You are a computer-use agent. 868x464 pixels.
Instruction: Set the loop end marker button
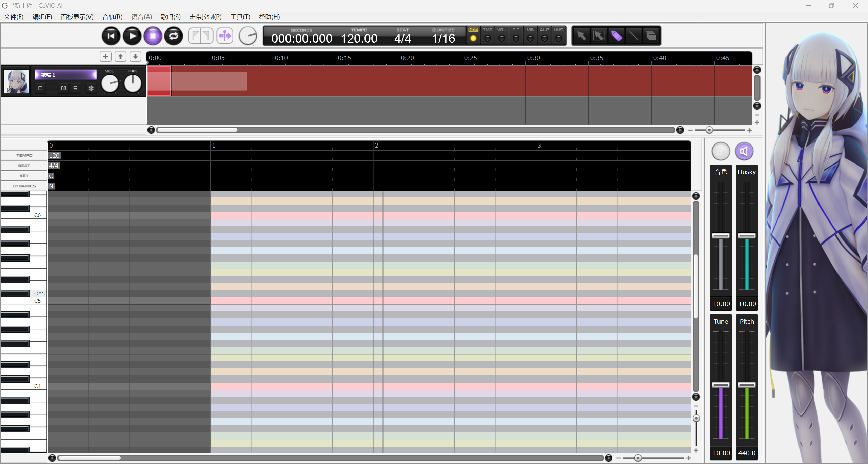[207, 36]
